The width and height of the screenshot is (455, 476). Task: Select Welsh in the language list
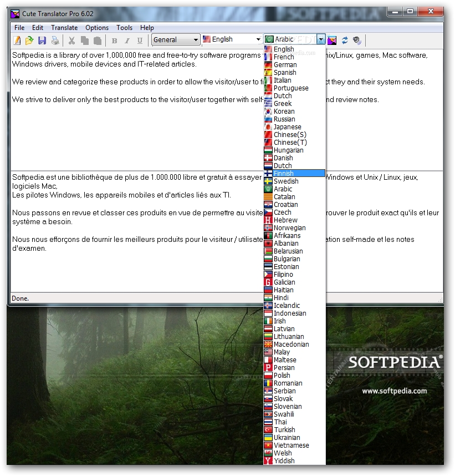pyautogui.click(x=294, y=453)
